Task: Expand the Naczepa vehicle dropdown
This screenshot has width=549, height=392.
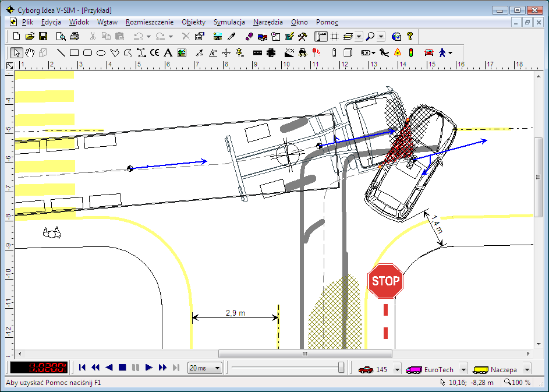Action: pos(526,369)
